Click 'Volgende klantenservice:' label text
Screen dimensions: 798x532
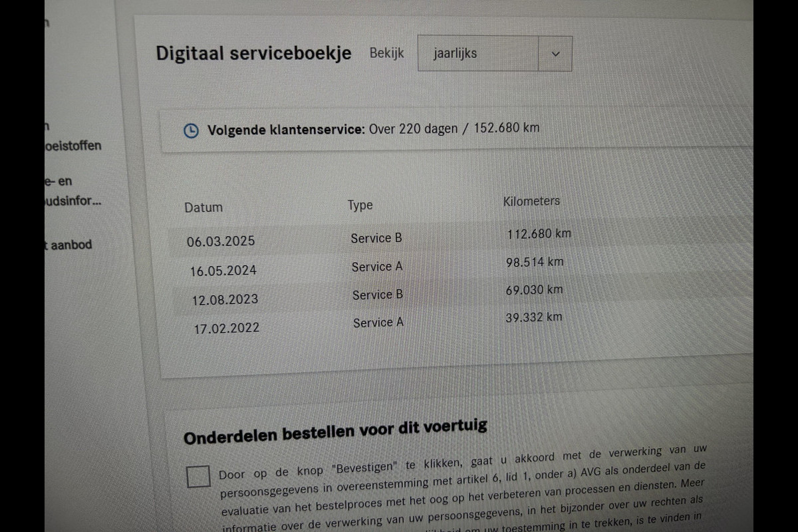[x=286, y=130]
